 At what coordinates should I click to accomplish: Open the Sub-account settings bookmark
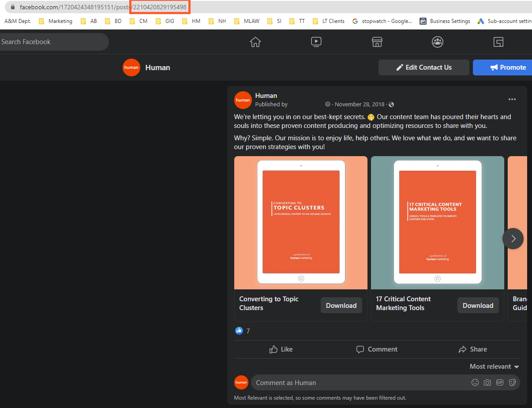click(x=504, y=21)
